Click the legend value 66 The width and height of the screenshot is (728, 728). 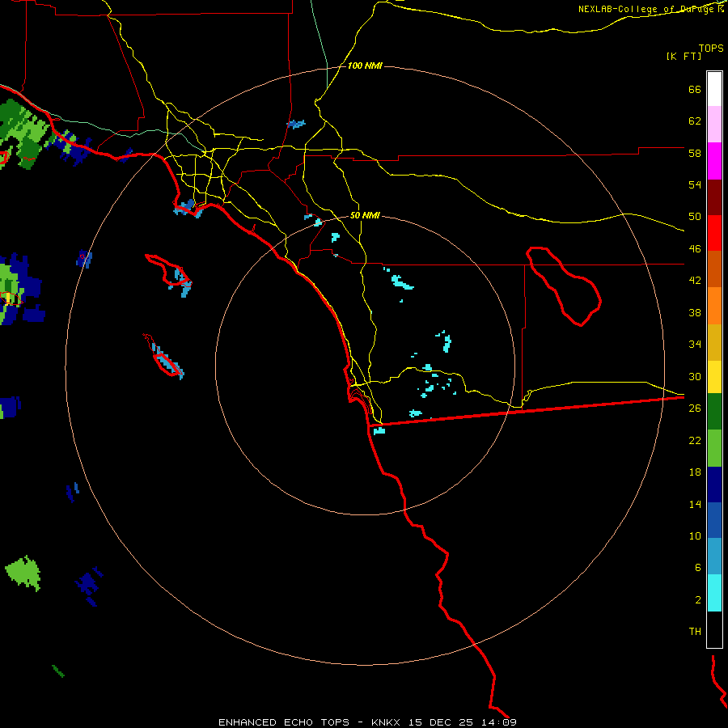point(695,90)
